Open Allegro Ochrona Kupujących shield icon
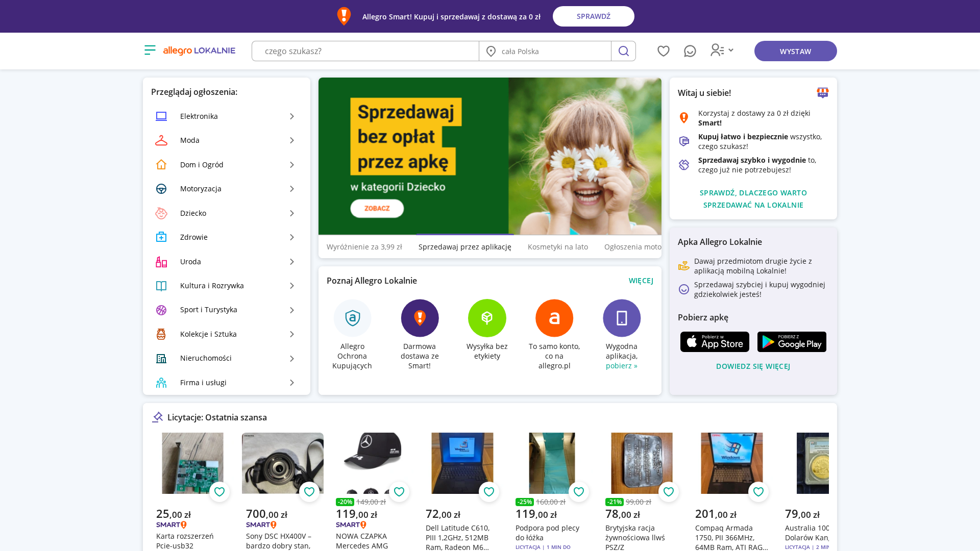Screen dimensions: 980x551 (x=352, y=318)
